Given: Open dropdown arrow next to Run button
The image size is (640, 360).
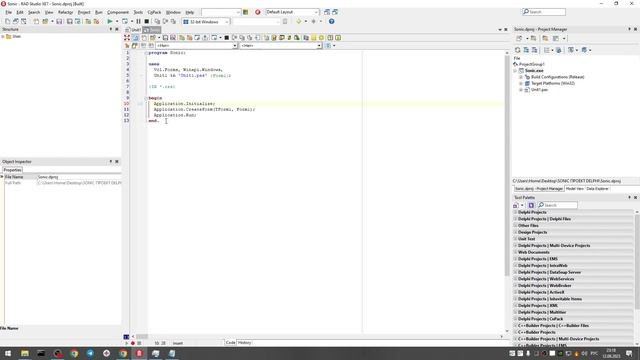Looking at the screenshot, I should pos(117,21).
